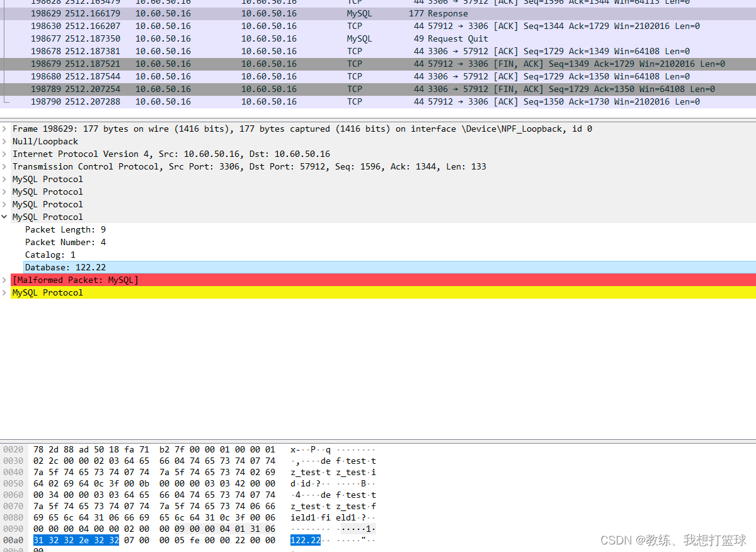Image resolution: width=756 pixels, height=552 pixels.
Task: Expand the red Malformed Packet: MySQL row
Action: click(x=5, y=280)
